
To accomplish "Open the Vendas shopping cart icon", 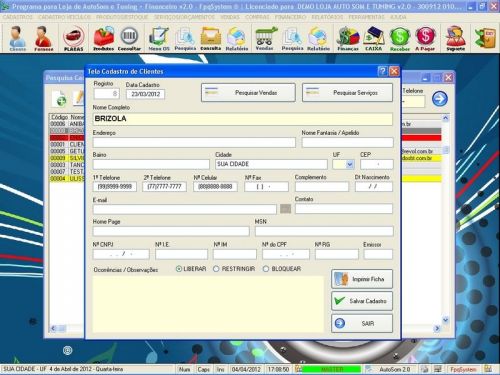I will pyautogui.click(x=265, y=38).
